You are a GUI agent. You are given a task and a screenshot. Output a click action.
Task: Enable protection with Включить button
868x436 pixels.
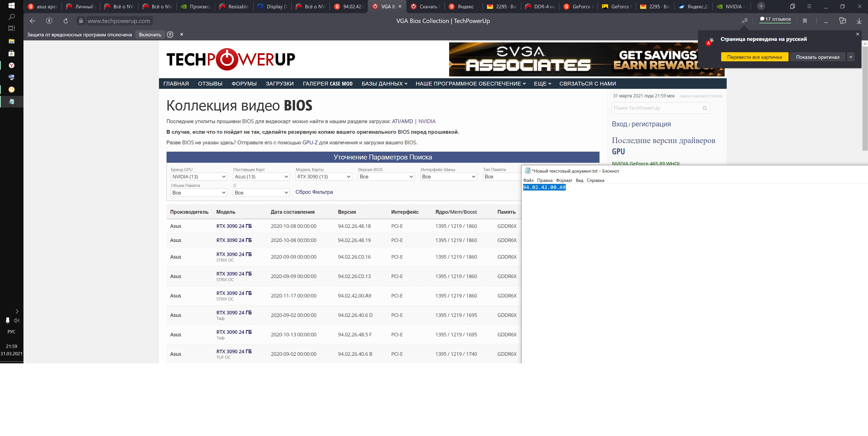coord(150,34)
